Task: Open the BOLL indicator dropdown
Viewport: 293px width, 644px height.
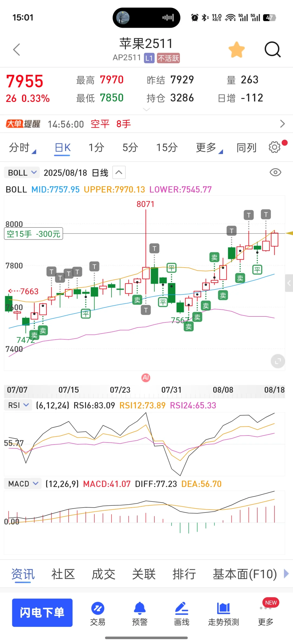Action: [x=22, y=172]
